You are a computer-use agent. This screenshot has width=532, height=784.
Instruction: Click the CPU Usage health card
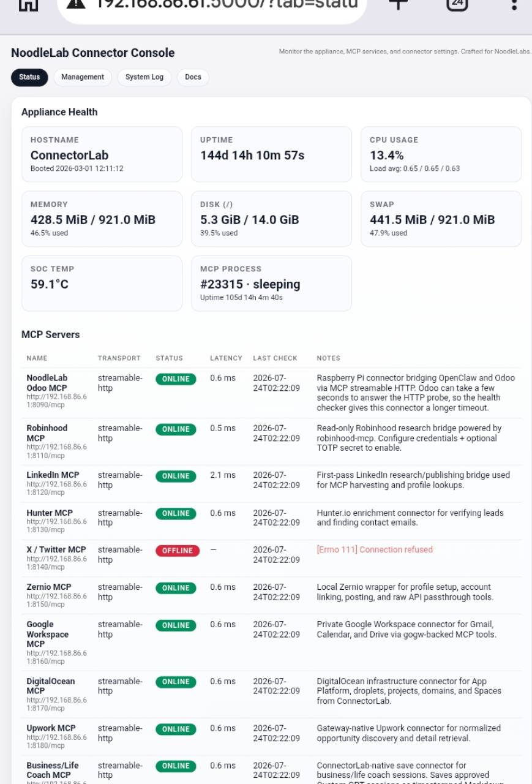click(x=441, y=154)
